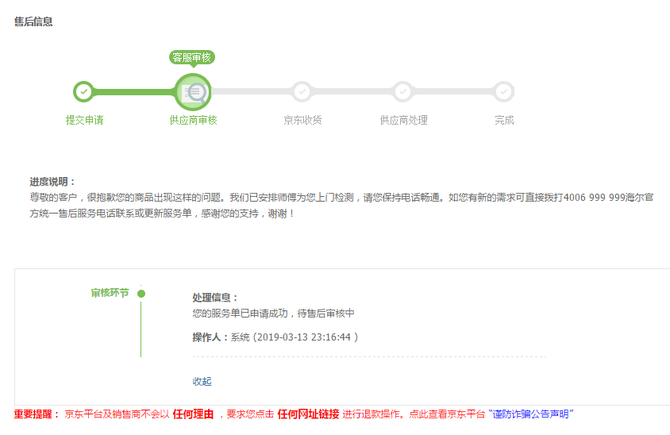Image resolution: width=670 pixels, height=435 pixels.
Task: Click the 供应商审核 step label
Action: tap(193, 120)
